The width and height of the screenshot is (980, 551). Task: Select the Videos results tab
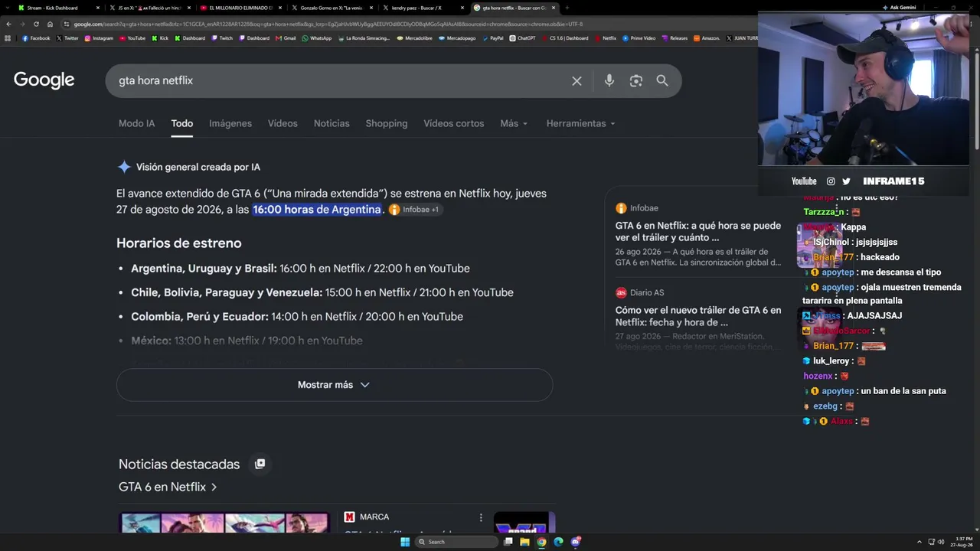coord(283,123)
